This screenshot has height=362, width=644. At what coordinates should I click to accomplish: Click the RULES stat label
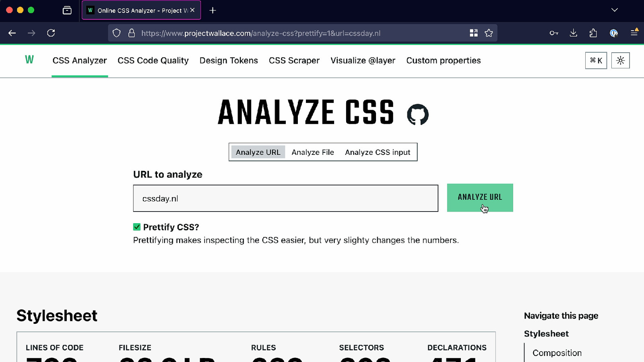point(264,348)
